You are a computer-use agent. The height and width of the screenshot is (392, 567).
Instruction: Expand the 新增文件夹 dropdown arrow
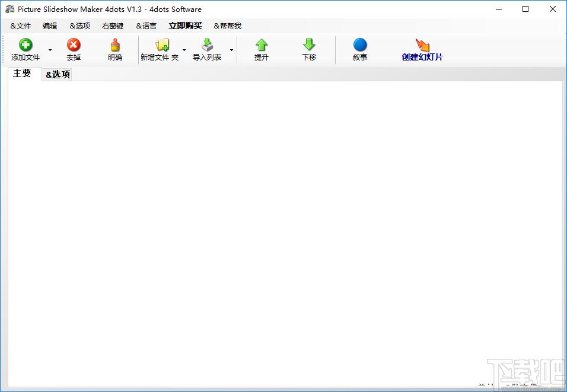[184, 50]
